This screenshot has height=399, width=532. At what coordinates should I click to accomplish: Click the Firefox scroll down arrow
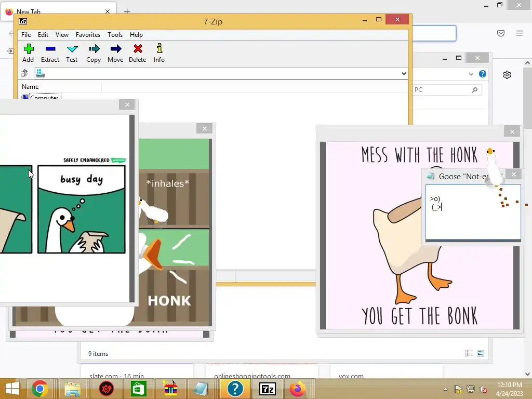click(x=527, y=374)
